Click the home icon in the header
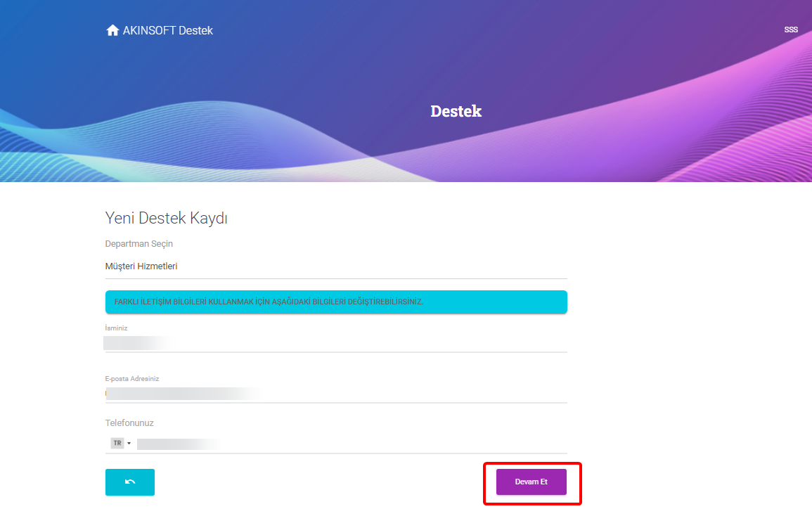 click(x=112, y=30)
